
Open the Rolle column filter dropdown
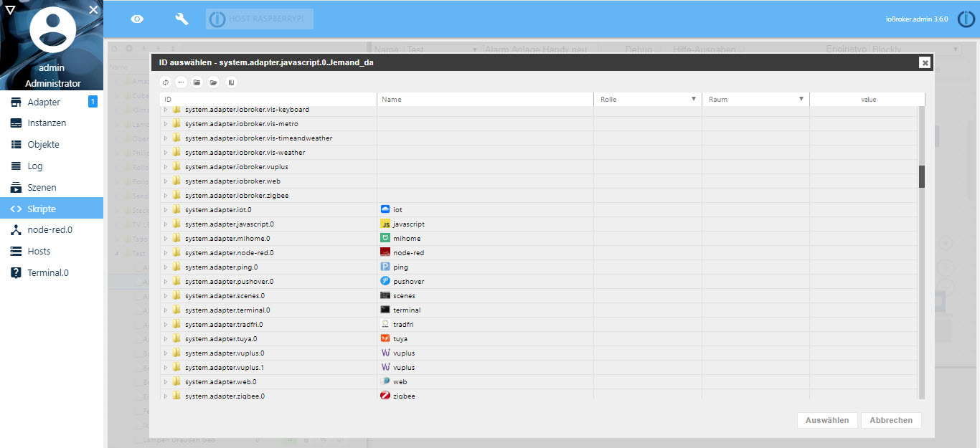click(694, 99)
